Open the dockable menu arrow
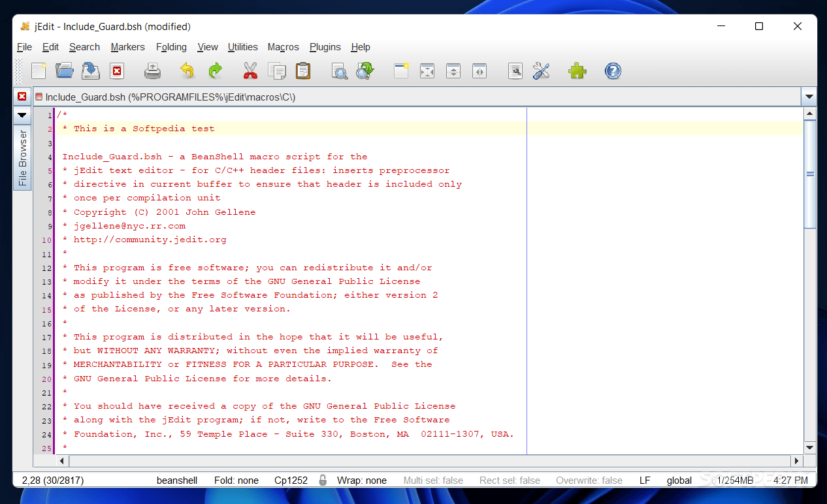 point(22,115)
